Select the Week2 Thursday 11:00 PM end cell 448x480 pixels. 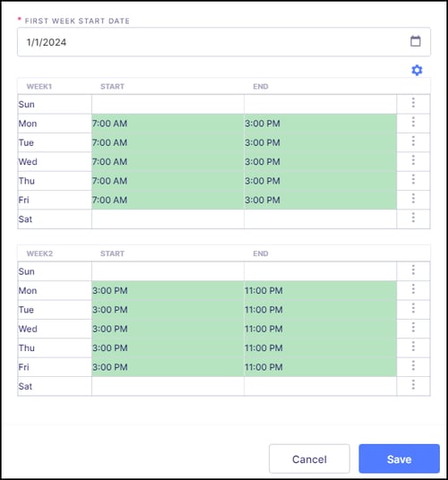[x=320, y=347]
